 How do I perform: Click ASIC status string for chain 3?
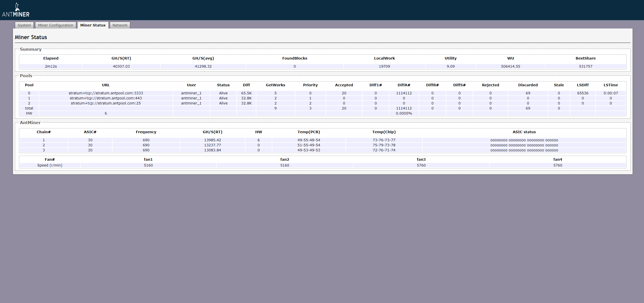click(x=524, y=150)
